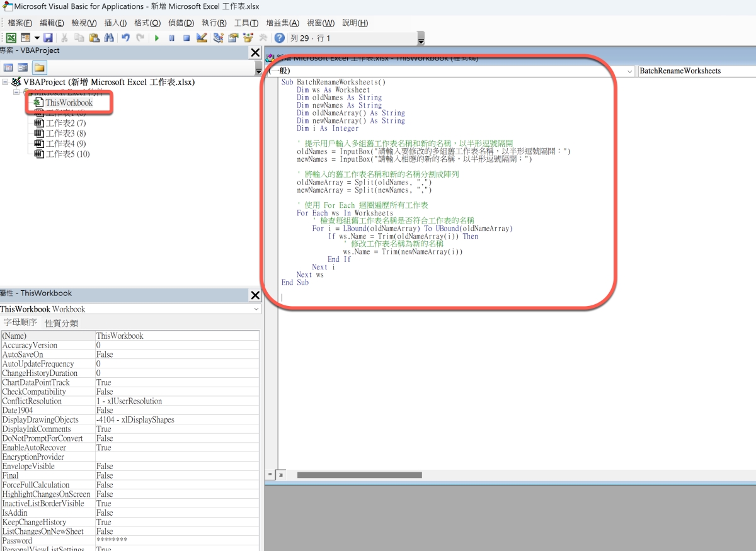This screenshot has width=756, height=551.
Task: Toggle Folders view in the project panel
Action: (39, 67)
